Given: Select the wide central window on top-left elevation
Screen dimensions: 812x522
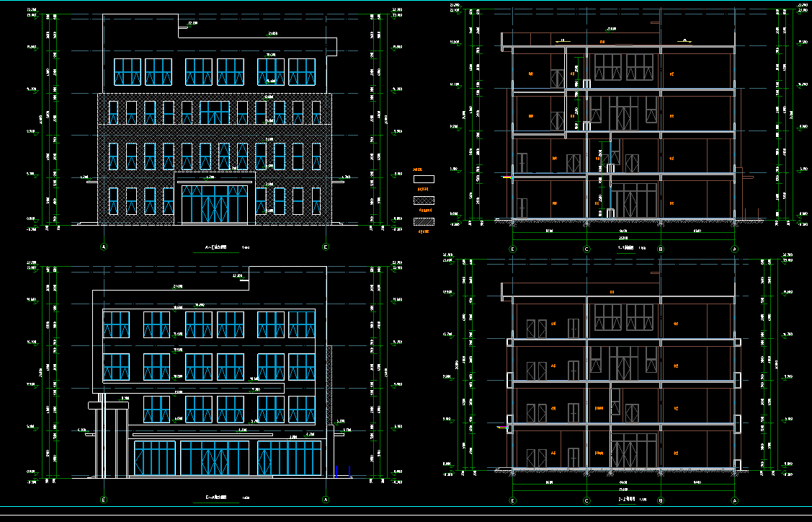Looking at the screenshot, I should (x=214, y=112).
